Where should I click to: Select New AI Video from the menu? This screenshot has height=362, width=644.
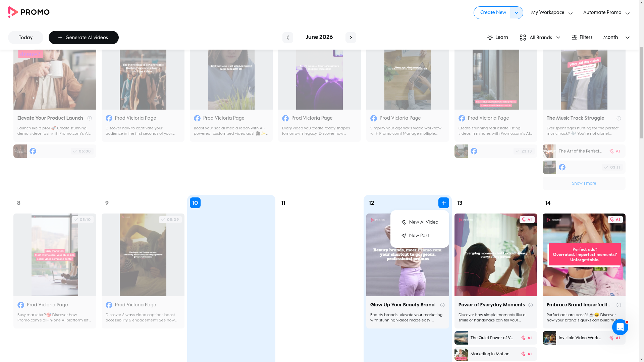[420, 222]
